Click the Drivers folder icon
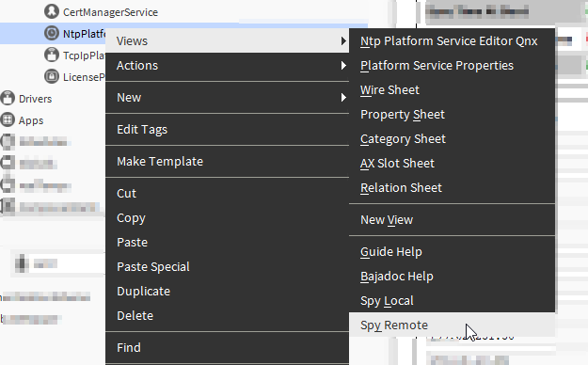This screenshot has height=365, width=588. (8, 98)
